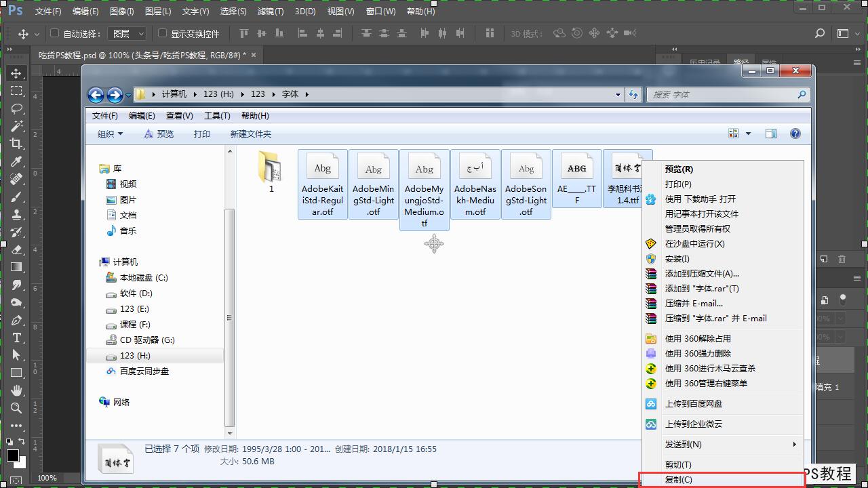Select the Healing Brush tool

point(17,179)
